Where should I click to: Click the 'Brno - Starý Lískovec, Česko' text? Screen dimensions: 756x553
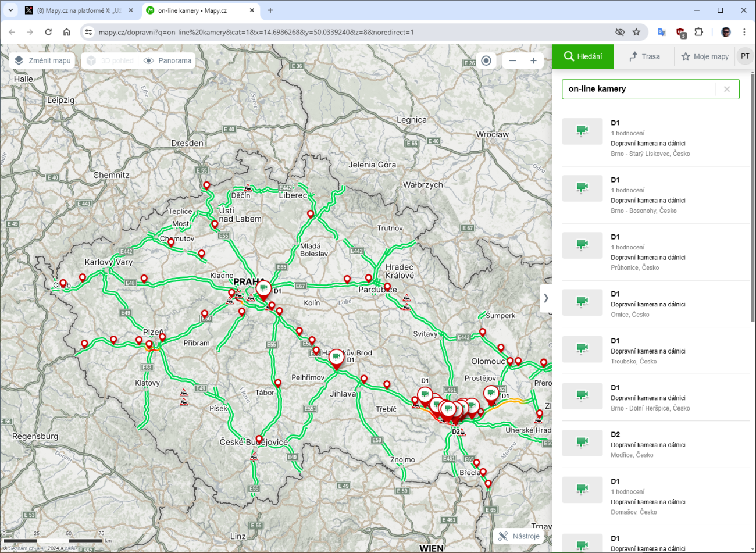click(x=650, y=154)
